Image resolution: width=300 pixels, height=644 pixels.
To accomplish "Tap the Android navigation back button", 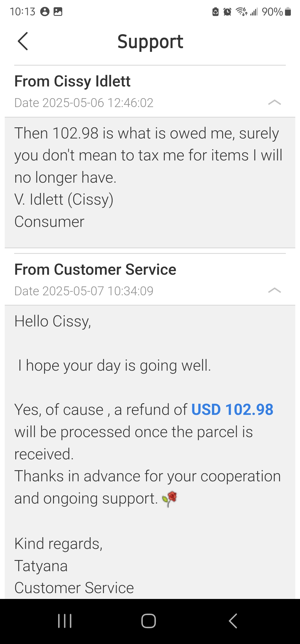I will [233, 621].
